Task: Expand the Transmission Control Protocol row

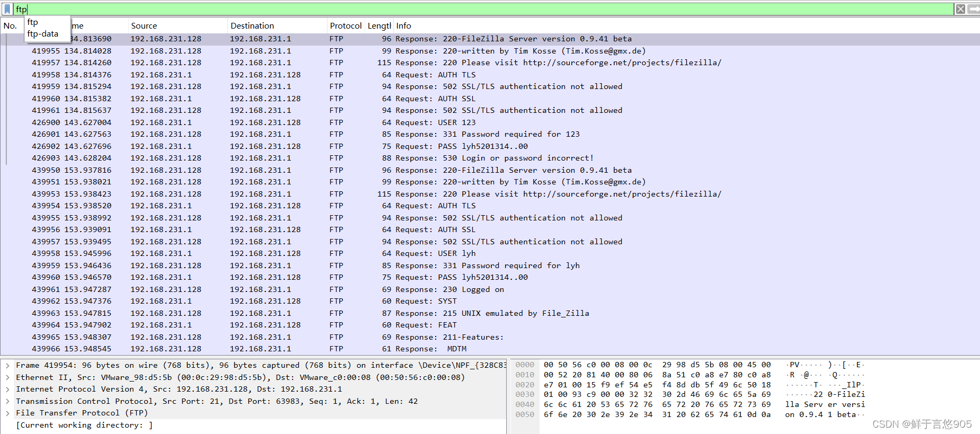Action: 7,401
